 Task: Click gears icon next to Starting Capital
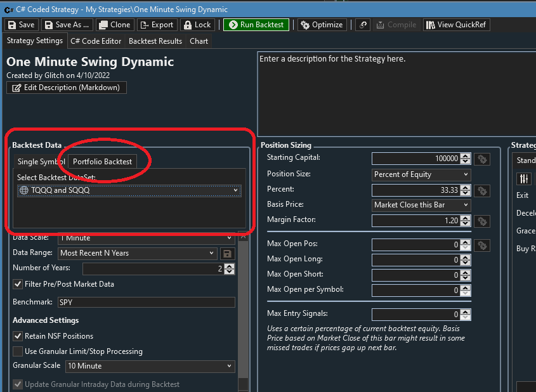click(x=482, y=159)
